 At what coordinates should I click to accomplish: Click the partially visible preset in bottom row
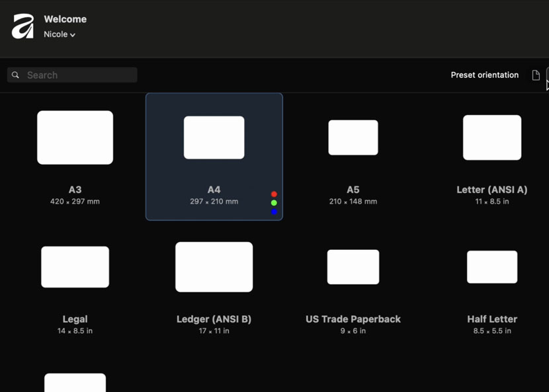[75, 382]
